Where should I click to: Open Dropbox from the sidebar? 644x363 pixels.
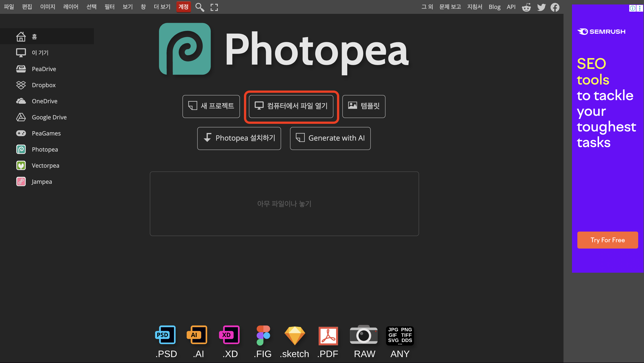coord(44,85)
